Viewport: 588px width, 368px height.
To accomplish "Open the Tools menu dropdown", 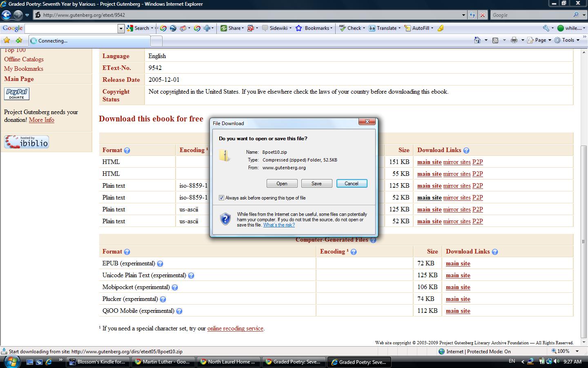I will pyautogui.click(x=578, y=40).
